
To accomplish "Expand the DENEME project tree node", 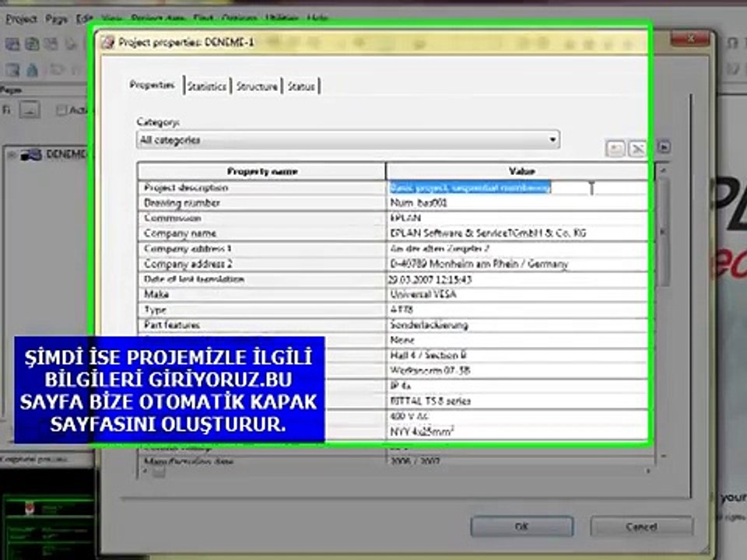I will pos(12,155).
